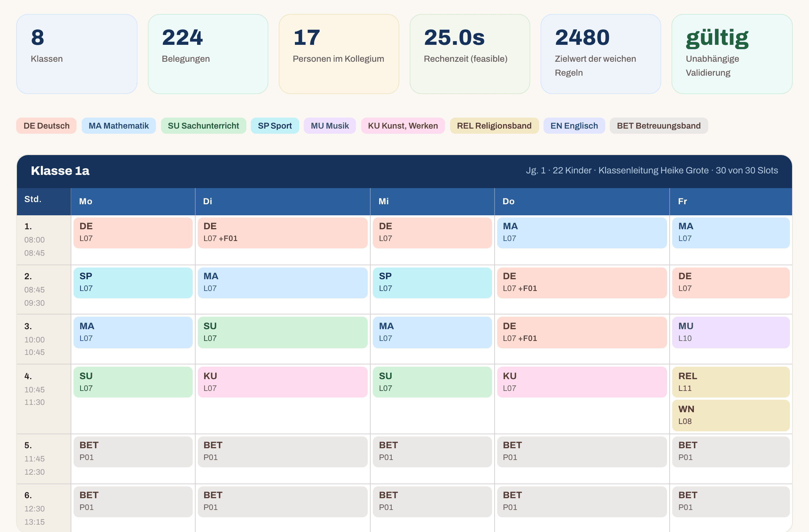The image size is (809, 532).
Task: Select Tuesday fourth period KU L07 lesson
Action: pos(283,382)
